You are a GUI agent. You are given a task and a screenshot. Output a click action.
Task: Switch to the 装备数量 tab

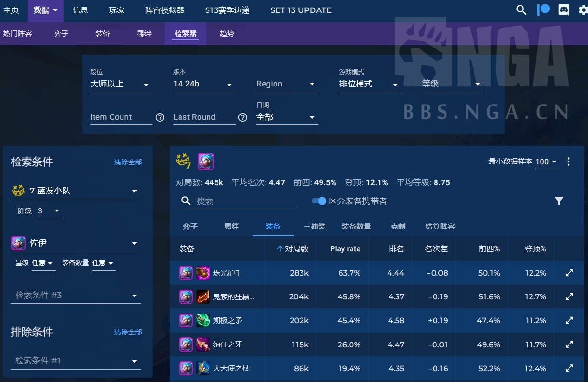356,227
